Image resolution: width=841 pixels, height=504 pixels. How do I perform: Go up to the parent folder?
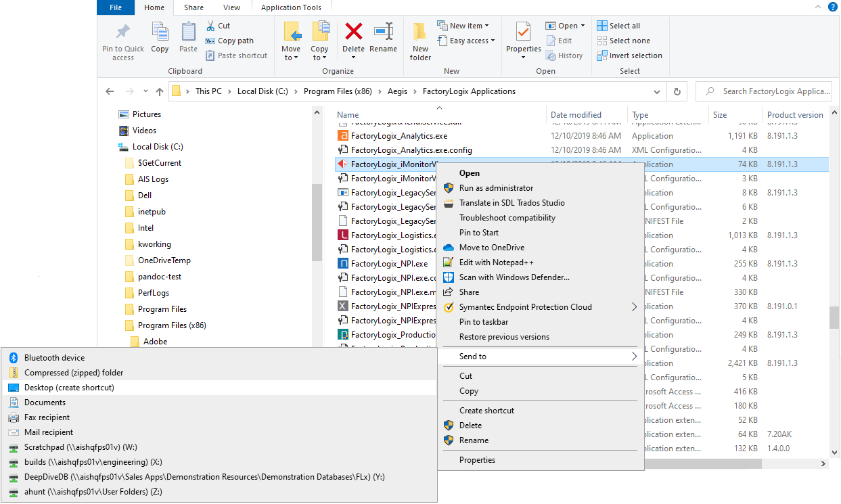coord(159,91)
